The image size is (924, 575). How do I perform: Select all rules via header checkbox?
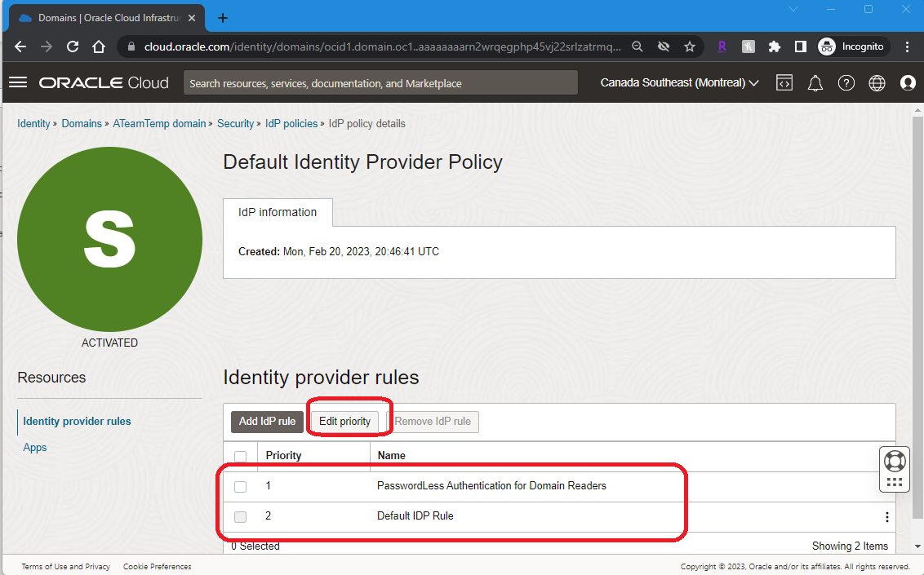tap(240, 456)
